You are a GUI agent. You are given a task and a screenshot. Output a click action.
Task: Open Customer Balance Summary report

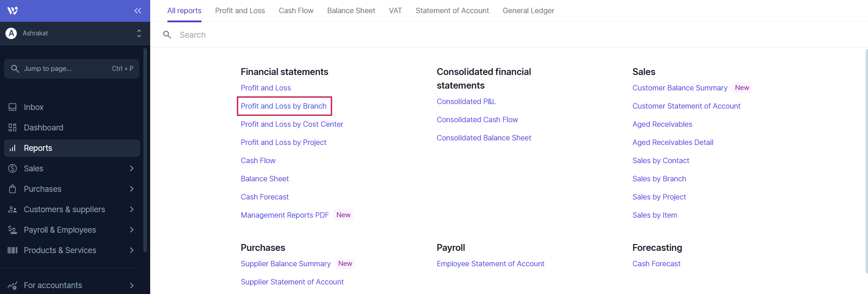(x=680, y=88)
